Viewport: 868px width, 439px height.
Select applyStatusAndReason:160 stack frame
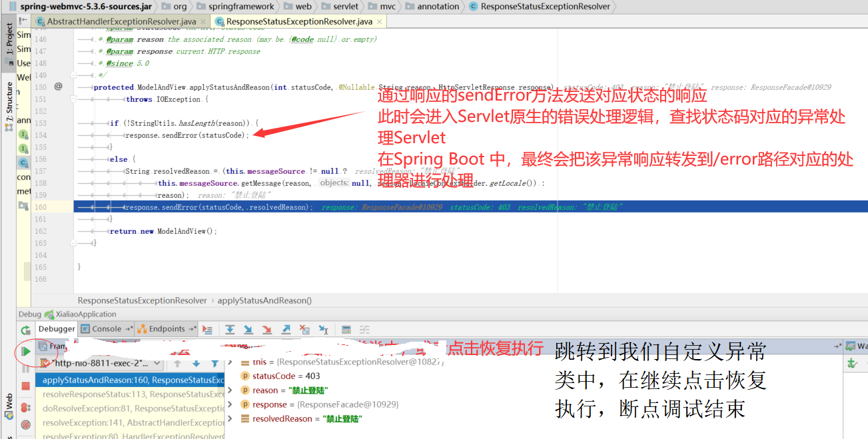pos(131,380)
